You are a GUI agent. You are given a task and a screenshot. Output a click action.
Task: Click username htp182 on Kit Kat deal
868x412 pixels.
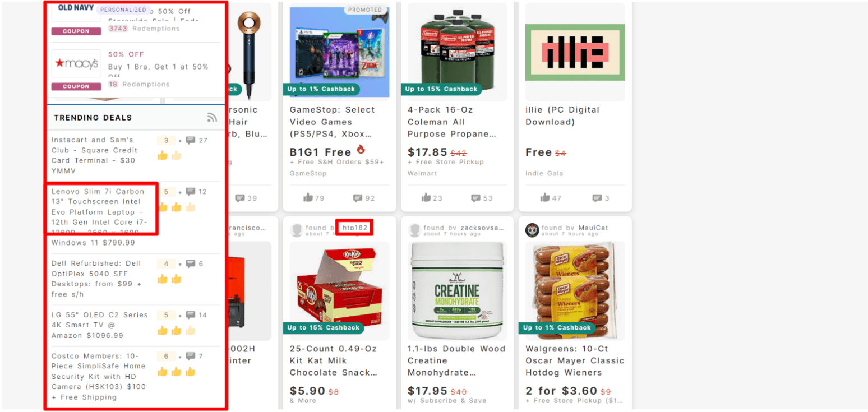354,228
